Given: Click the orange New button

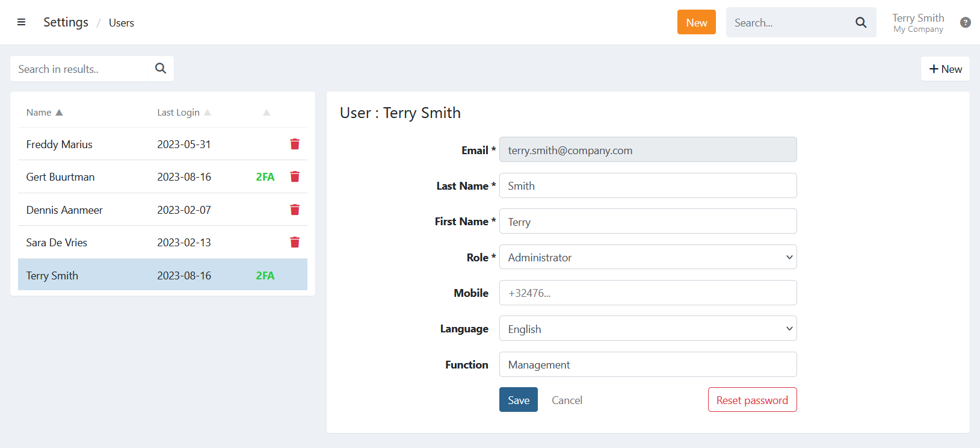Looking at the screenshot, I should [696, 22].
